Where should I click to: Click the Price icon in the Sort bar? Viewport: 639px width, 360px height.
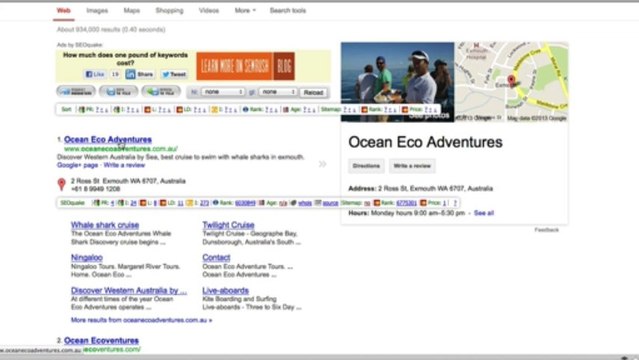point(405,109)
